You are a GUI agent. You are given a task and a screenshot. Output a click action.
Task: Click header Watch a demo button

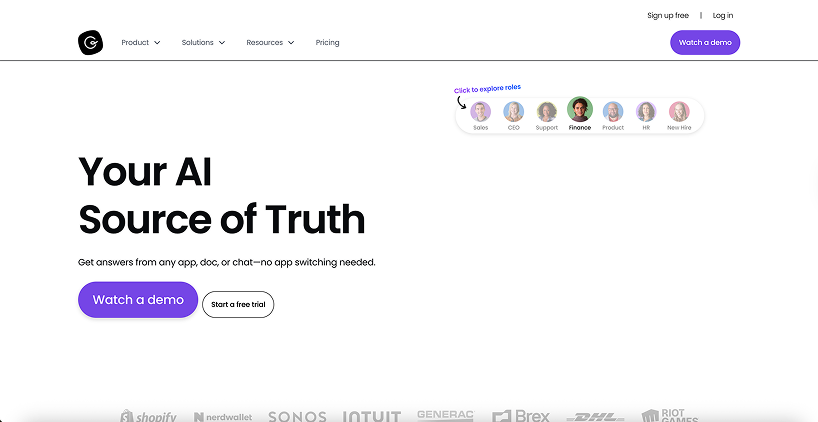pos(705,42)
